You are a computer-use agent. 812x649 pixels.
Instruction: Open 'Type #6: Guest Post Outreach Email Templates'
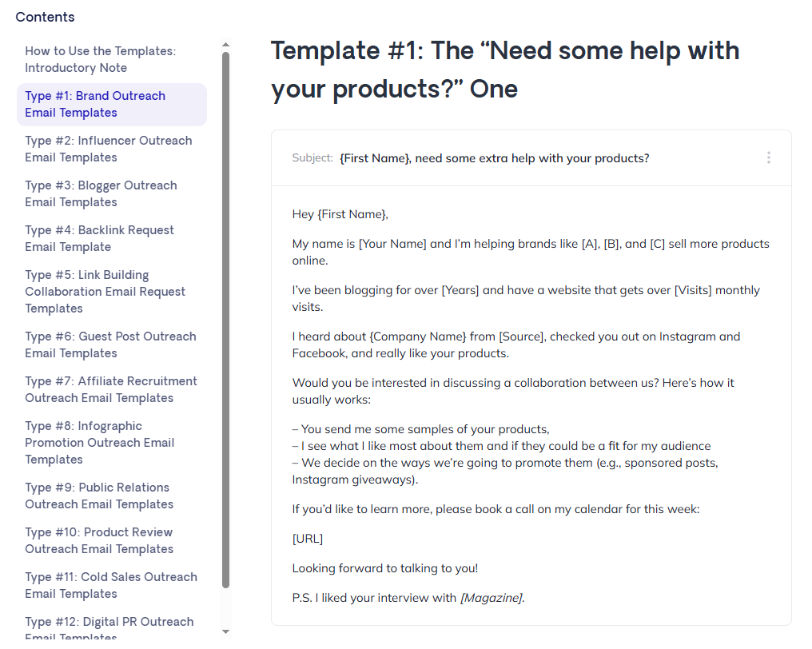click(110, 344)
